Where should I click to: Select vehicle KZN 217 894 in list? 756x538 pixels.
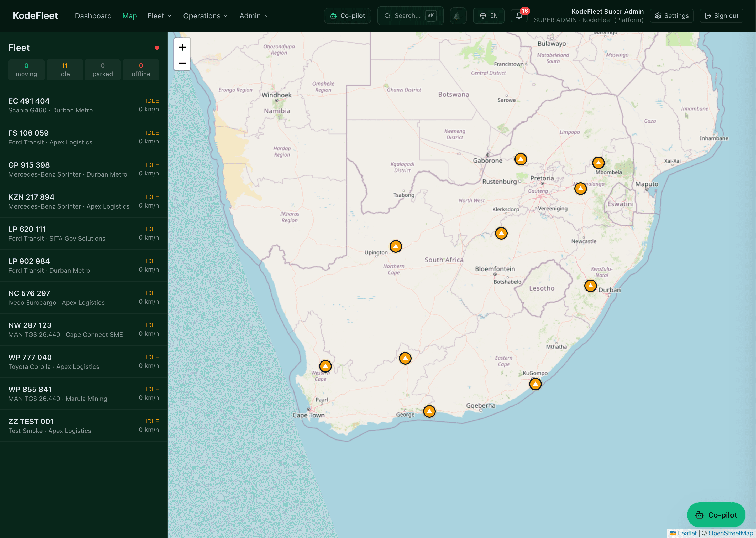(84, 201)
